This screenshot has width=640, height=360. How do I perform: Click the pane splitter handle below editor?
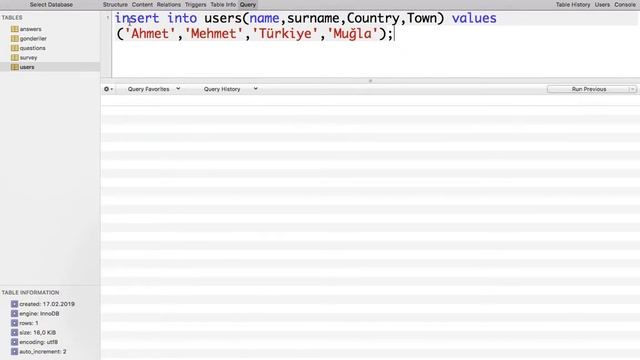[370, 81]
